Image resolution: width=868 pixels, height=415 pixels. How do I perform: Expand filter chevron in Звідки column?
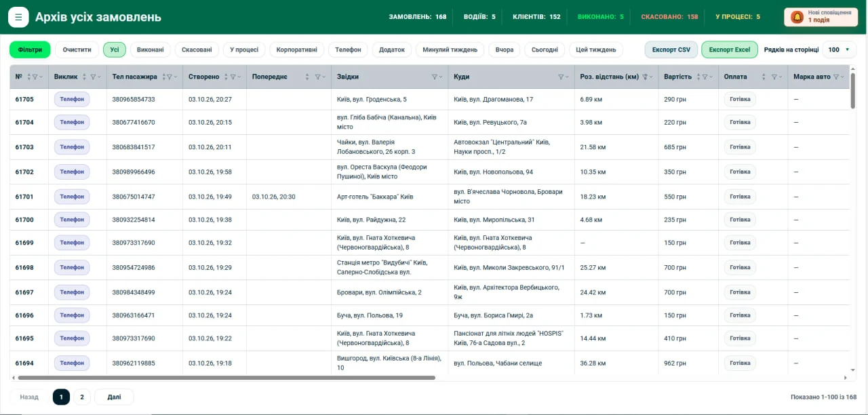pos(441,77)
